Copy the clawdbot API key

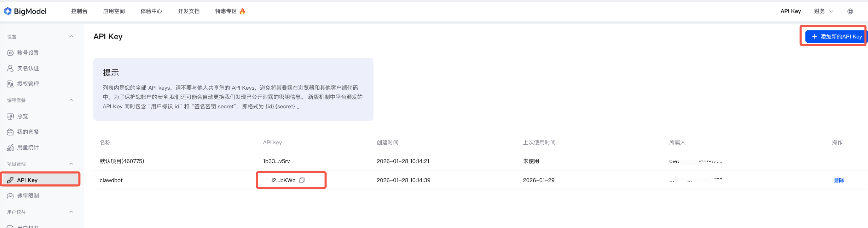(x=302, y=180)
